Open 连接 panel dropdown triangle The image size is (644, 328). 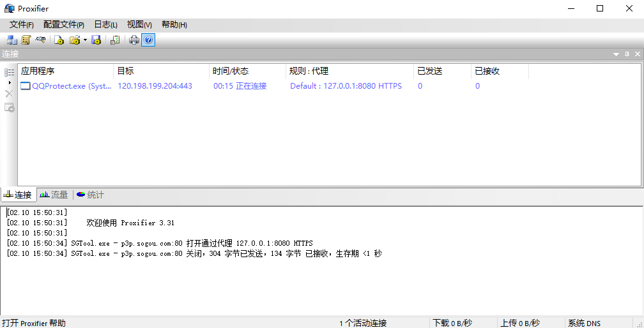pos(616,54)
